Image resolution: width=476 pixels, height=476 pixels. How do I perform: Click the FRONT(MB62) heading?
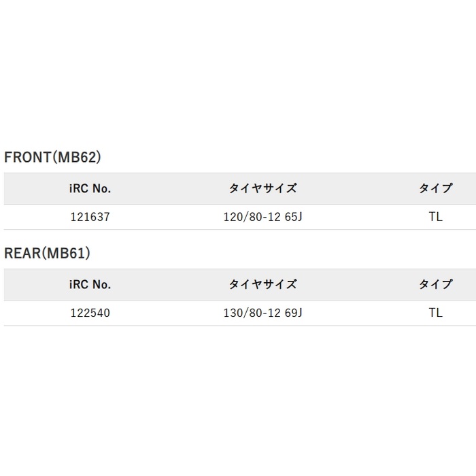(52, 157)
